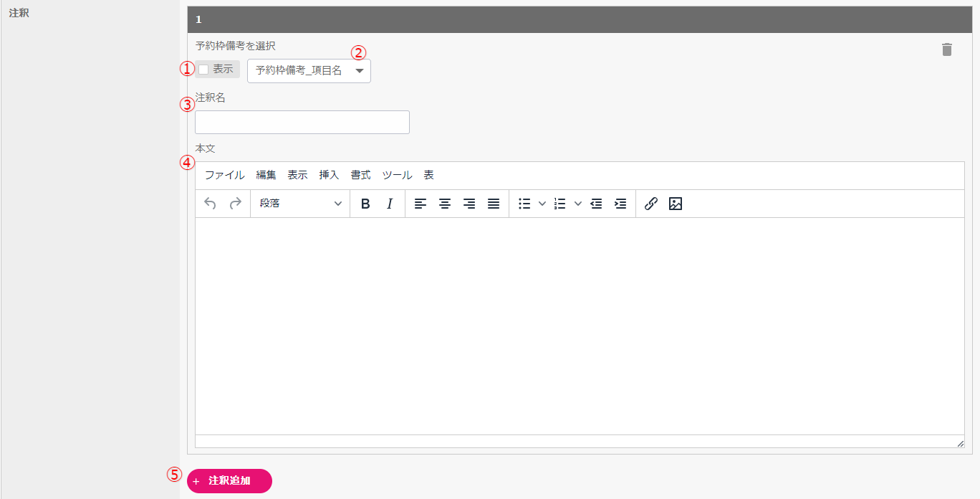Insert an image using image icon

(x=675, y=204)
